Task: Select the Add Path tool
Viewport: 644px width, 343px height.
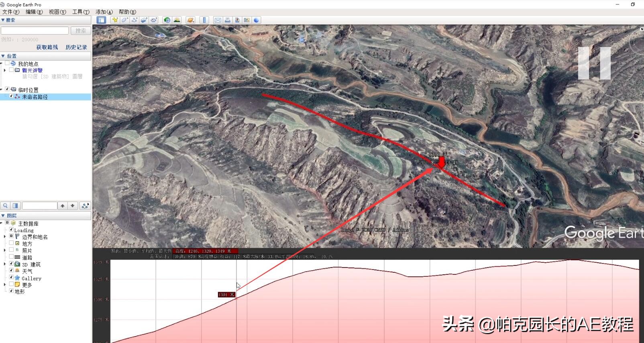Action: click(x=135, y=20)
